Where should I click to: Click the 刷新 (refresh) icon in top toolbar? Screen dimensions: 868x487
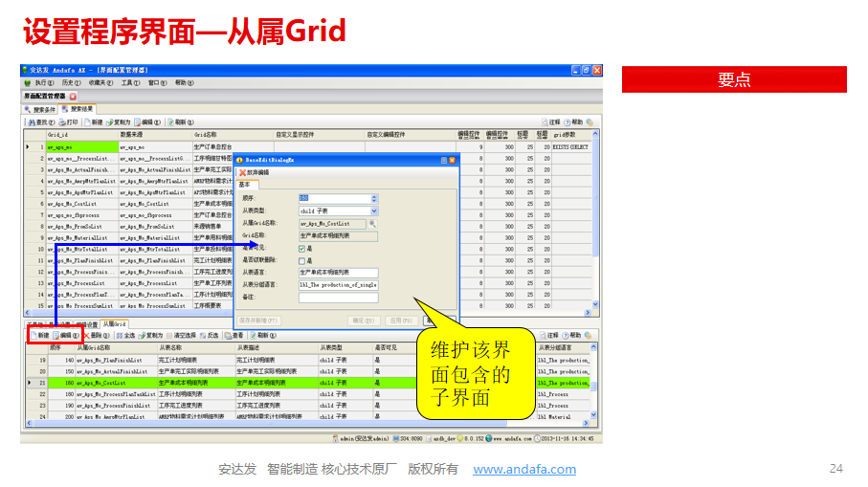(x=170, y=122)
